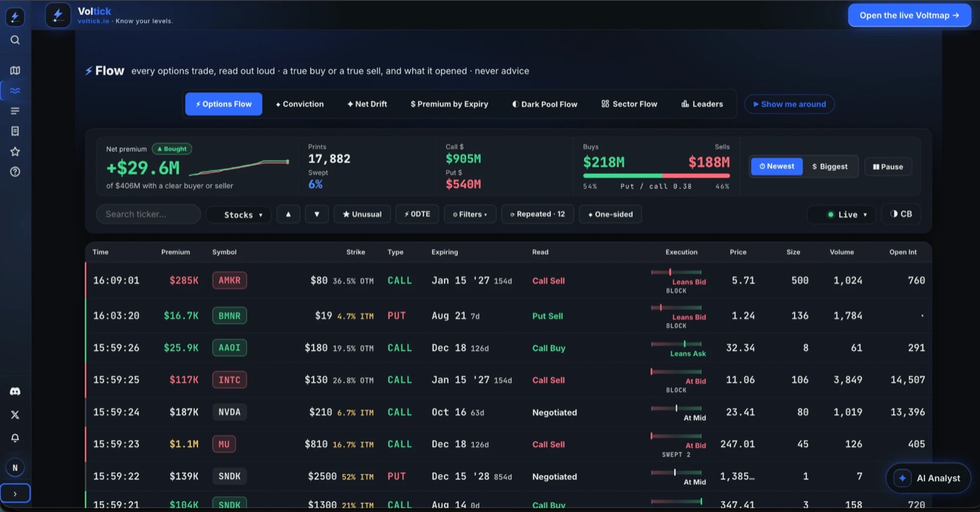Screen dimensions: 980x512
Task: Switch to the Net Drift tab
Action: pyautogui.click(x=367, y=104)
